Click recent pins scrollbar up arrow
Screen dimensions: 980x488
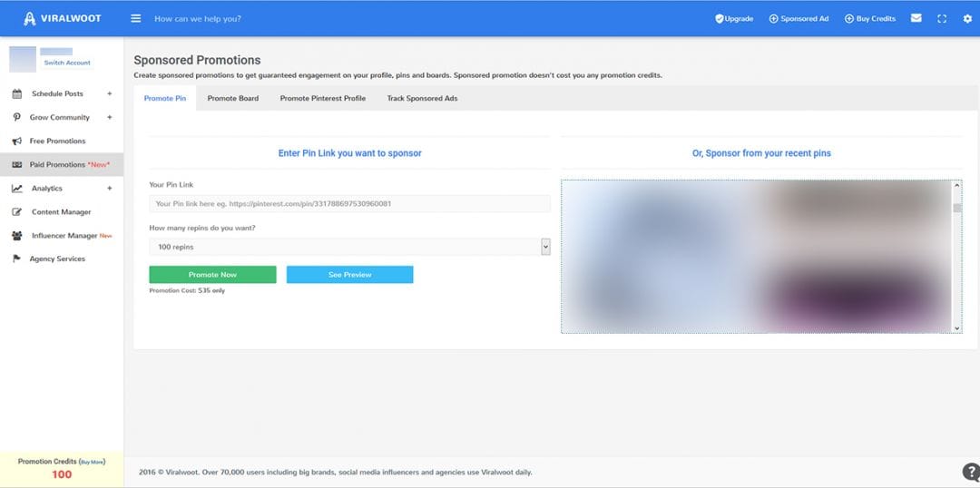(957, 185)
